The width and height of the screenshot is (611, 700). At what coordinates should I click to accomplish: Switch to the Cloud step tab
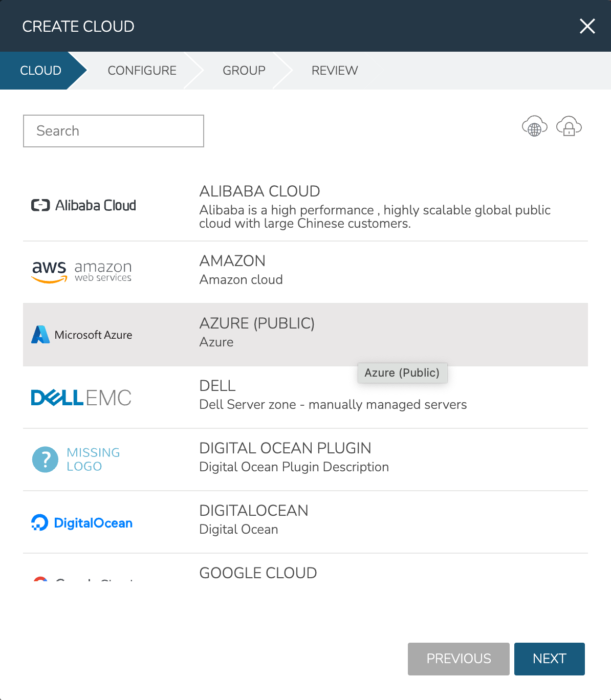(x=41, y=71)
